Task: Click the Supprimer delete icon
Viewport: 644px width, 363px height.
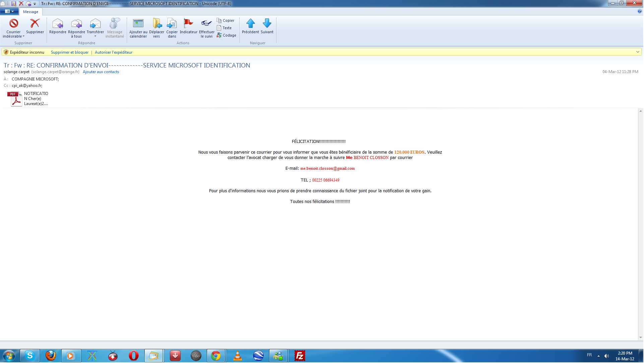Action: [35, 24]
